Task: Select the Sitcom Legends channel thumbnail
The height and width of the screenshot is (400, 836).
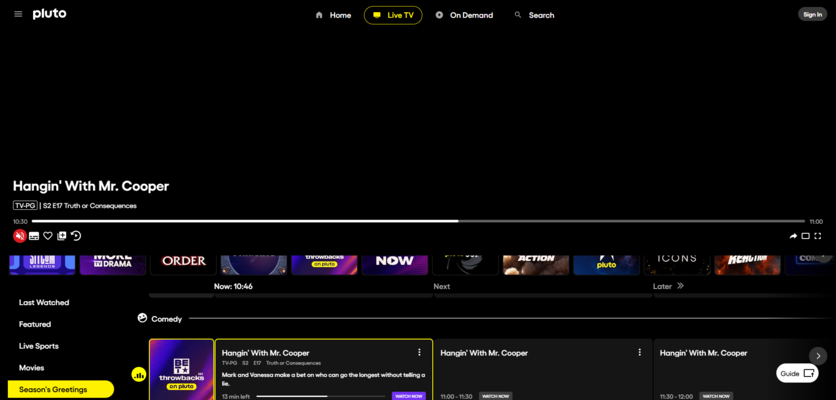Action: (42, 265)
